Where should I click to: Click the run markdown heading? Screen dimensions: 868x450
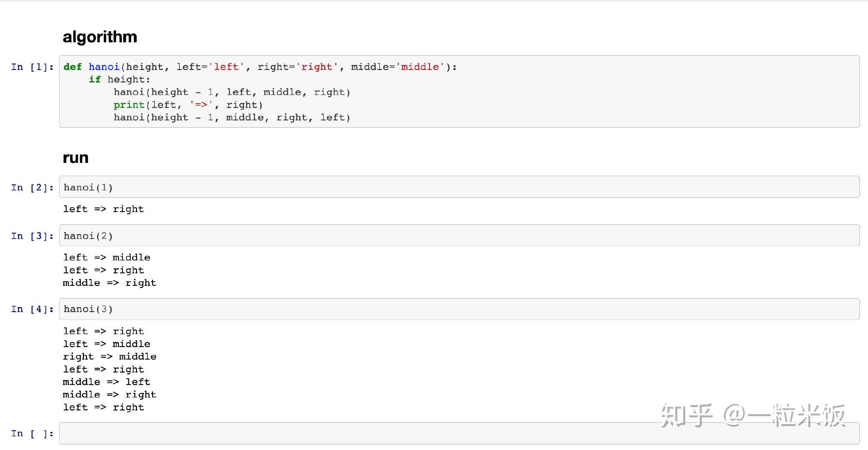(x=75, y=158)
